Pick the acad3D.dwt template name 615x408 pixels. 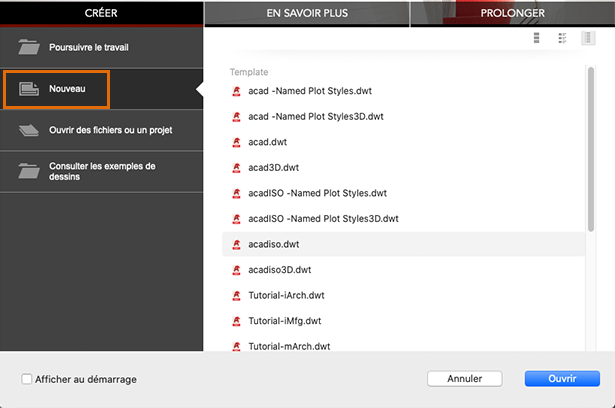coord(273,168)
